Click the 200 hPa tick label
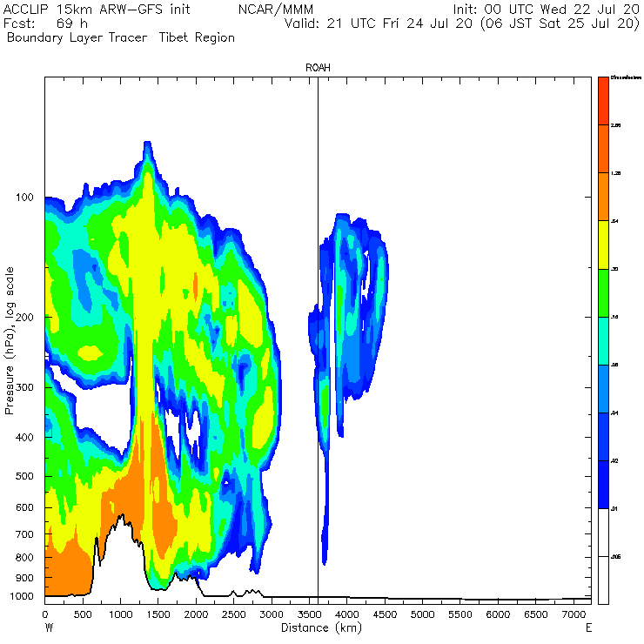The image size is (644, 644). tap(24, 318)
